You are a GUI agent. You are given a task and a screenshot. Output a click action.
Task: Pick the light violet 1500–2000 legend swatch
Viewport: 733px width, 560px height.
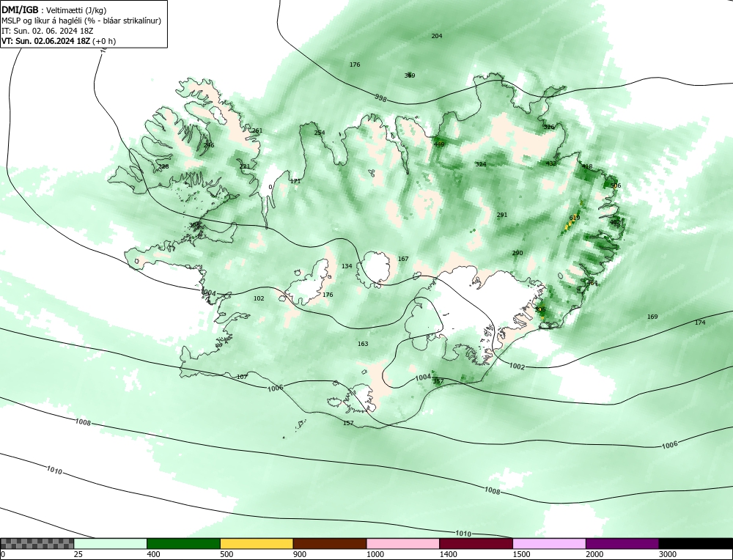[549, 543]
